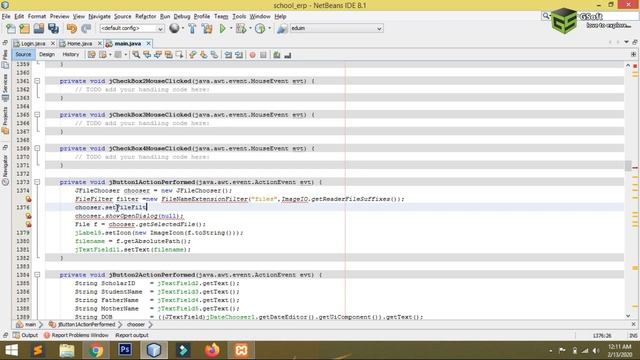This screenshot has width=640, height=360.
Task: Click the error marker beside the FileFilter line
Action: pyautogui.click(x=28, y=199)
